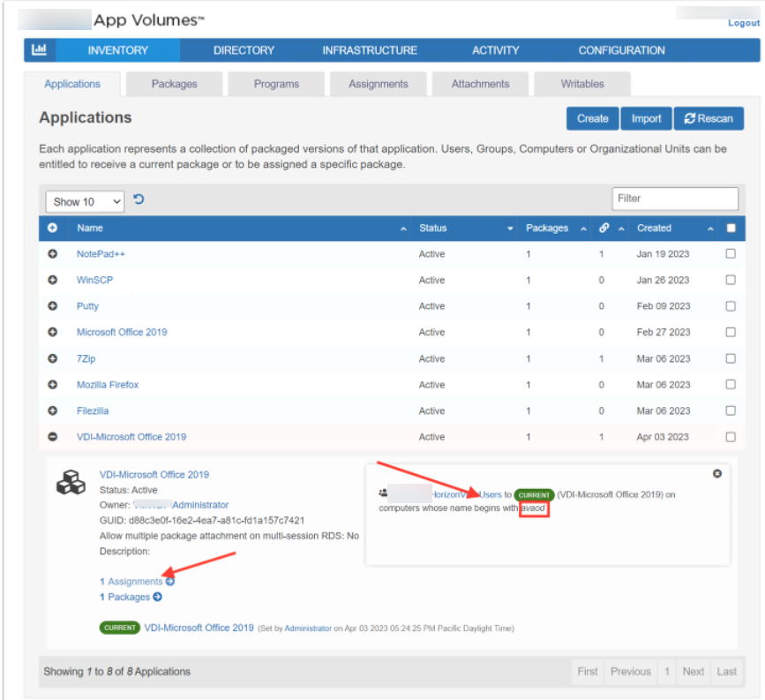The width and height of the screenshot is (765, 700).
Task: Click the VDI-Microsoft Office 2019 package cubes icon
Action: (71, 482)
